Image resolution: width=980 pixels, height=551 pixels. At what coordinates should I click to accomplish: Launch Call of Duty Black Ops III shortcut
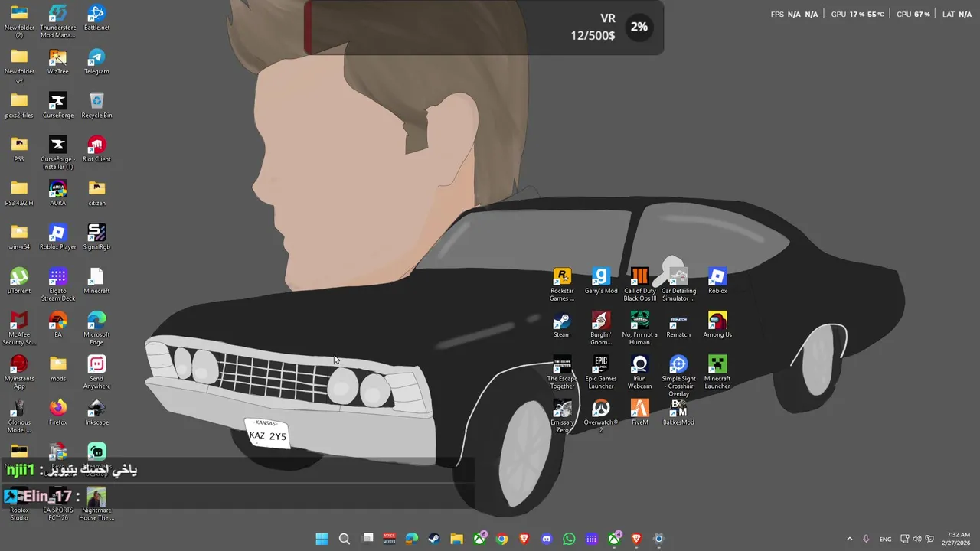pyautogui.click(x=639, y=285)
